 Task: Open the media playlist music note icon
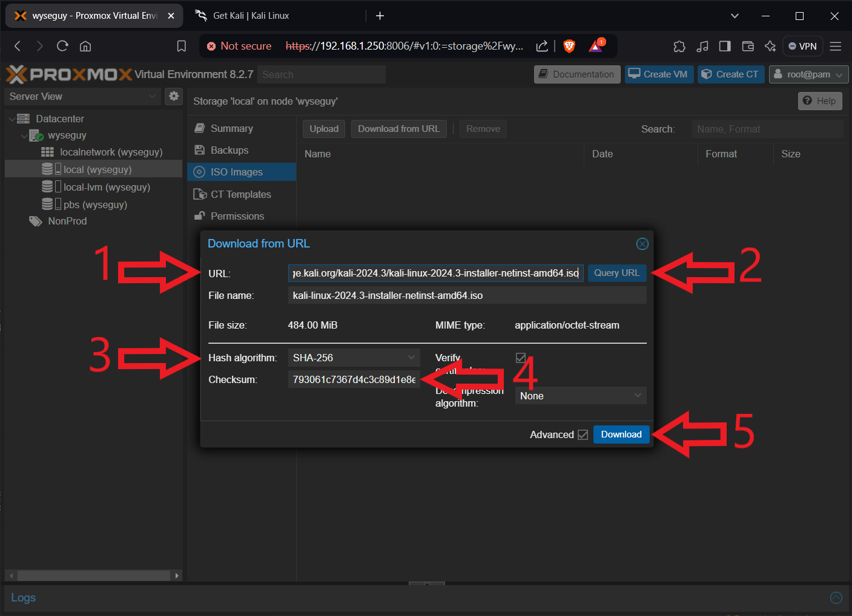tap(702, 46)
